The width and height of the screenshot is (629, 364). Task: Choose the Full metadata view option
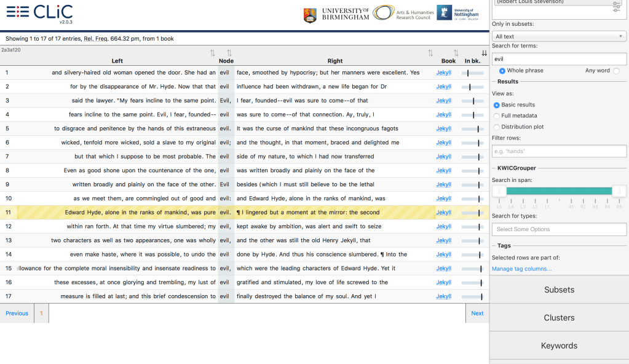coord(497,116)
